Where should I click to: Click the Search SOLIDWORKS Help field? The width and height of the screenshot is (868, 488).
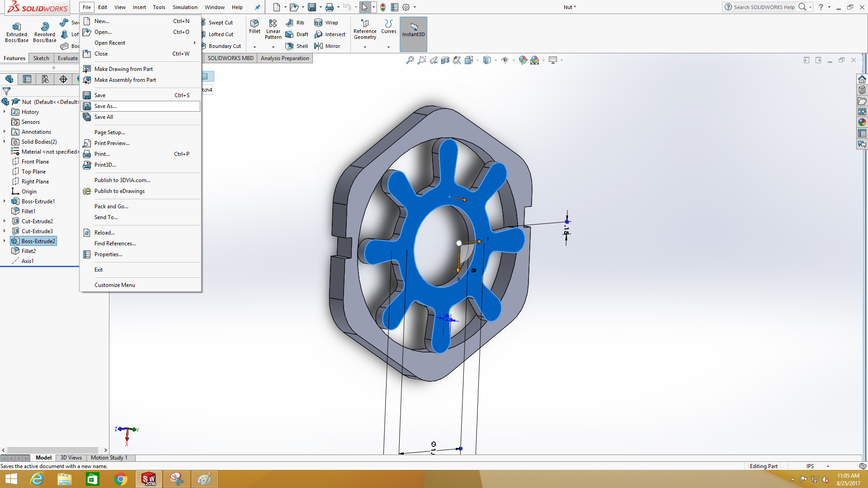764,7
